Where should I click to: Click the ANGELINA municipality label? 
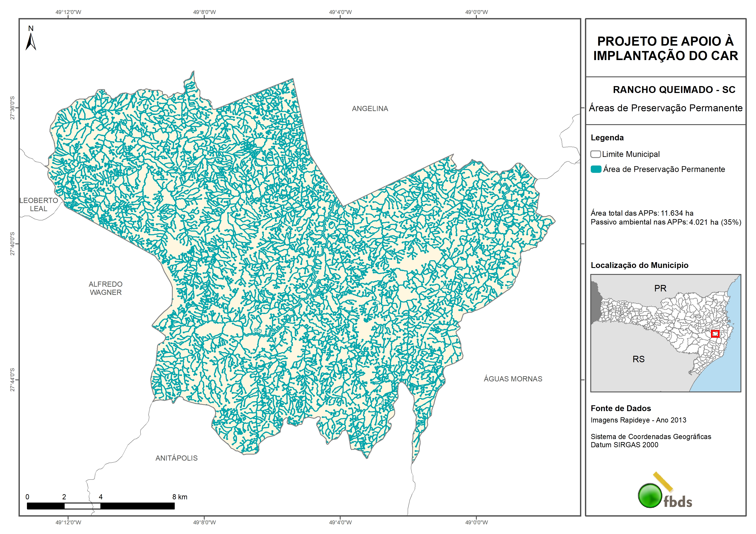370,108
